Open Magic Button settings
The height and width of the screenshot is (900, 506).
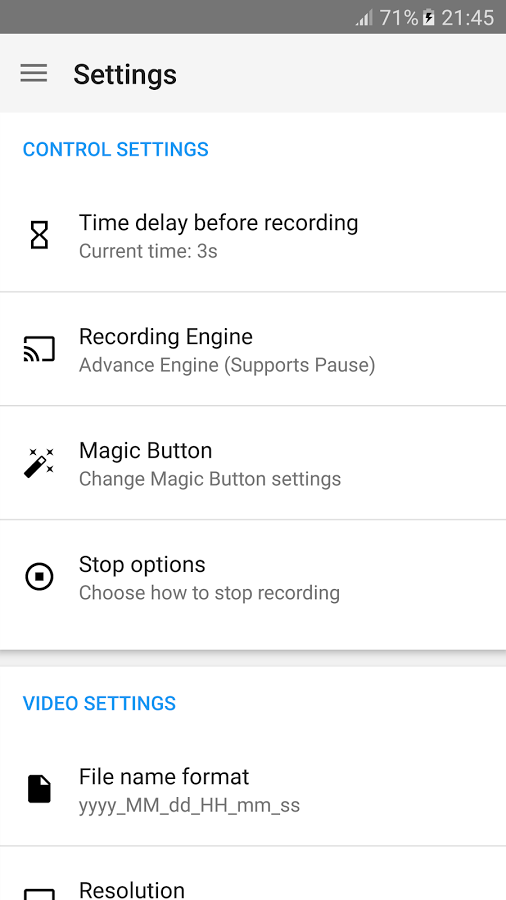pyautogui.click(x=253, y=463)
